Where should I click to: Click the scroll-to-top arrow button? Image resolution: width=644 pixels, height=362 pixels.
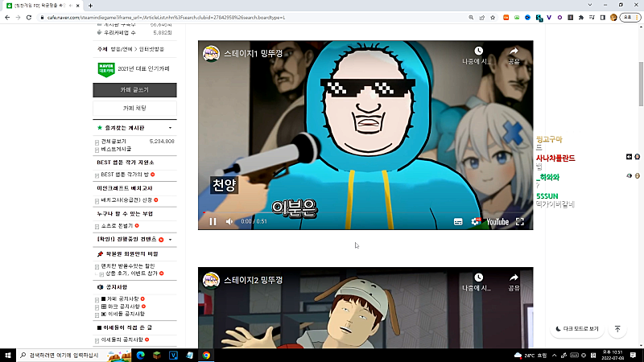pyautogui.click(x=617, y=329)
